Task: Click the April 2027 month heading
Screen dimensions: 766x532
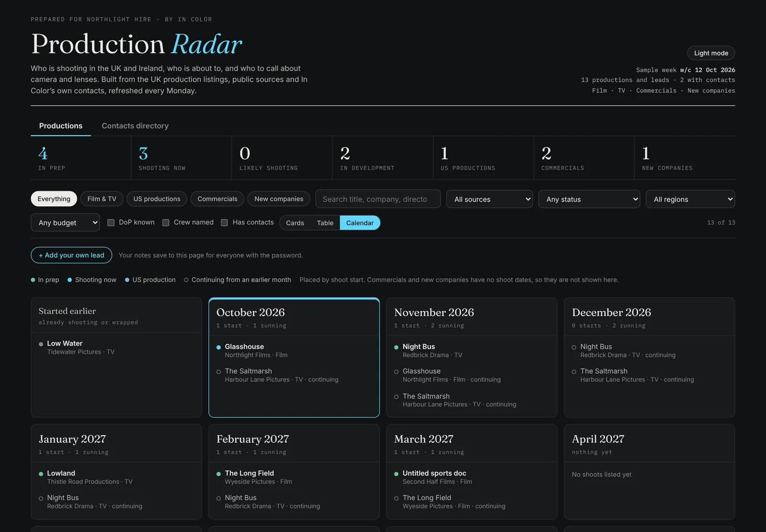Action: [598, 439]
